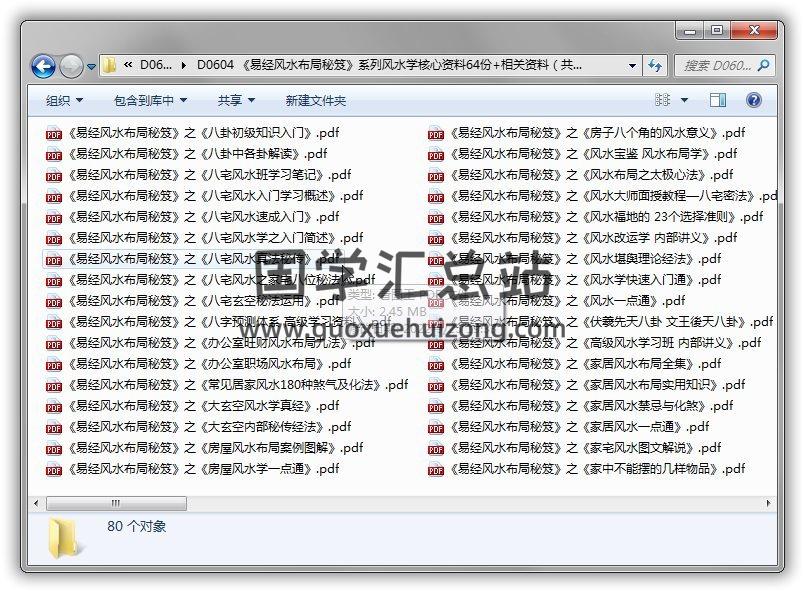The width and height of the screenshot is (805, 593).
Task: Click the breadcrumb overflow double-chevron
Action: pos(128,65)
